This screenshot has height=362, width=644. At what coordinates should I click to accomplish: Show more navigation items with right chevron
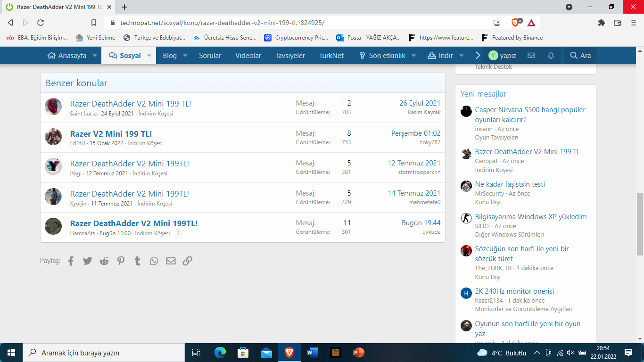tap(478, 55)
